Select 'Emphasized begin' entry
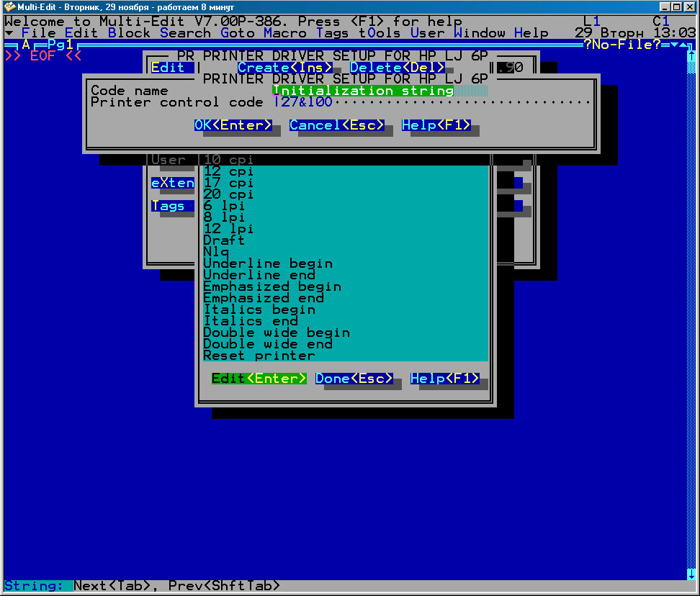This screenshot has width=700, height=596. click(346, 286)
